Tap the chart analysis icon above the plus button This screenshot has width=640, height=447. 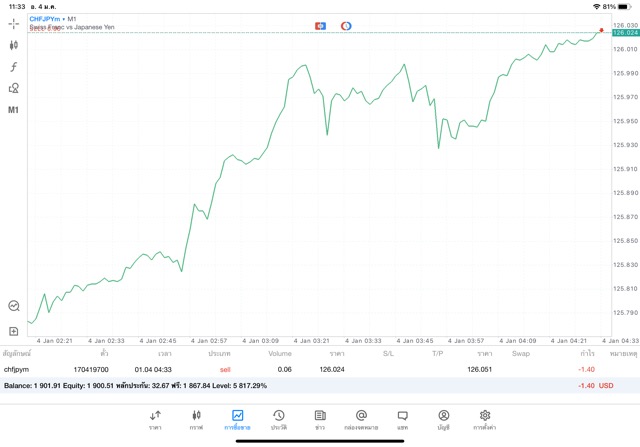pyautogui.click(x=13, y=306)
